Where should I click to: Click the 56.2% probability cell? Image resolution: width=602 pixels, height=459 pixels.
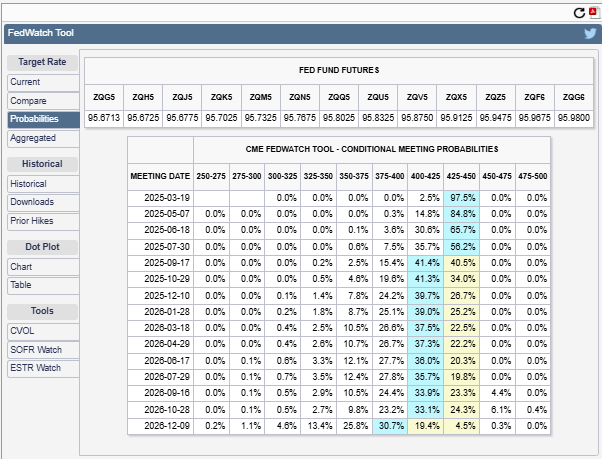coord(461,247)
